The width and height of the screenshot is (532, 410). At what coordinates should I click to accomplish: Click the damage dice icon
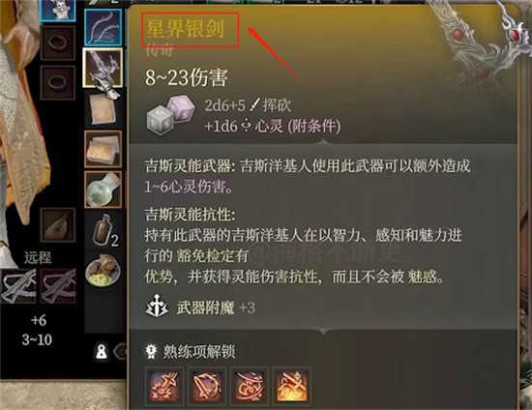(170, 115)
